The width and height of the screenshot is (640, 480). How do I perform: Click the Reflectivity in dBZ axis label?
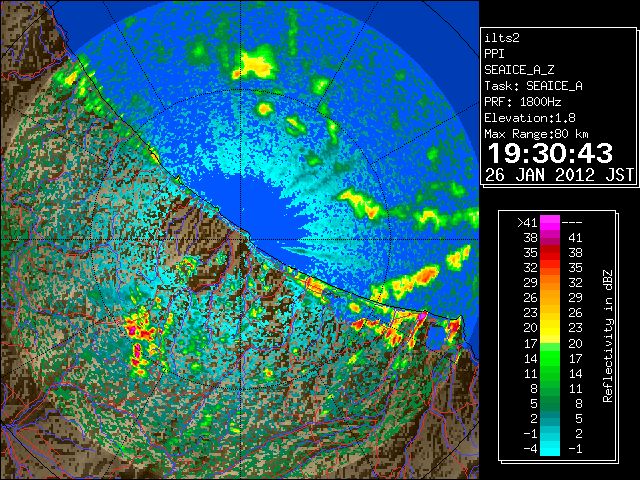(x=608, y=336)
